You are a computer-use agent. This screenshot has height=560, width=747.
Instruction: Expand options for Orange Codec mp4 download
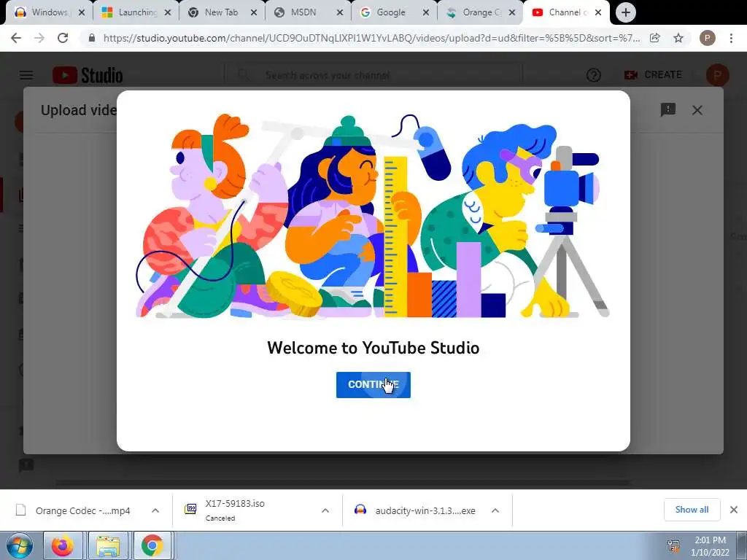point(155,510)
